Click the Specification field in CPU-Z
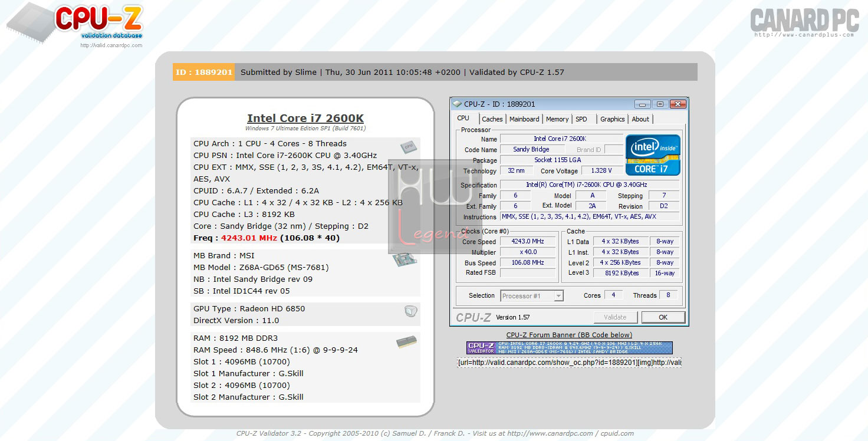The height and width of the screenshot is (441, 868). tap(590, 185)
